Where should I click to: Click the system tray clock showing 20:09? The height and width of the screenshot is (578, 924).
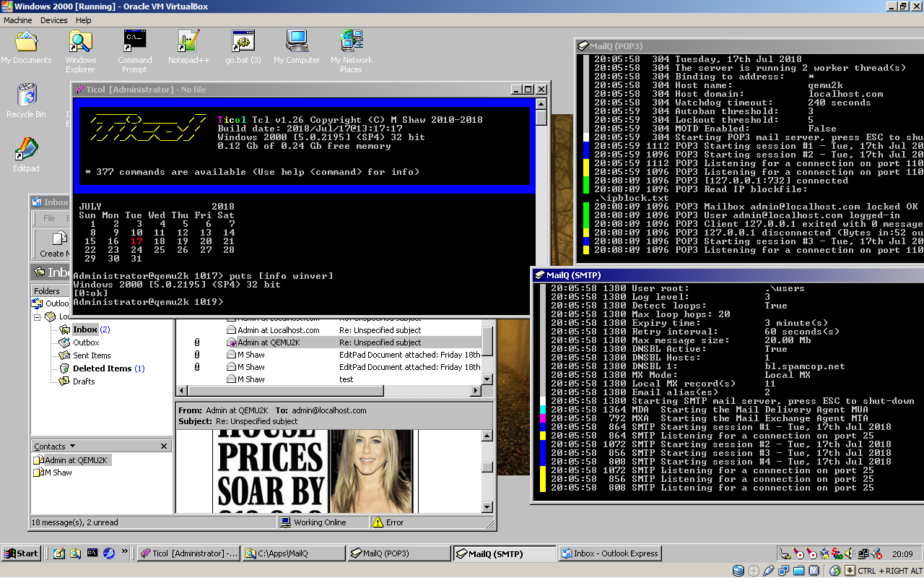click(902, 554)
